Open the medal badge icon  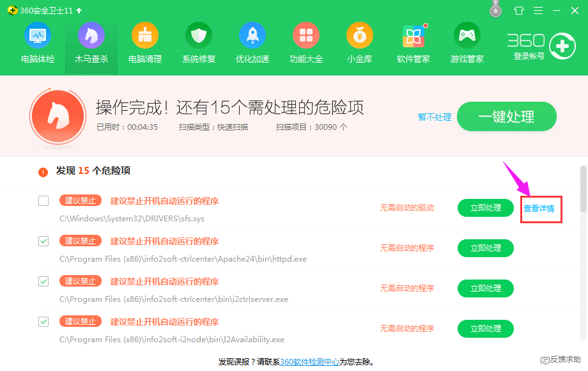[496, 9]
